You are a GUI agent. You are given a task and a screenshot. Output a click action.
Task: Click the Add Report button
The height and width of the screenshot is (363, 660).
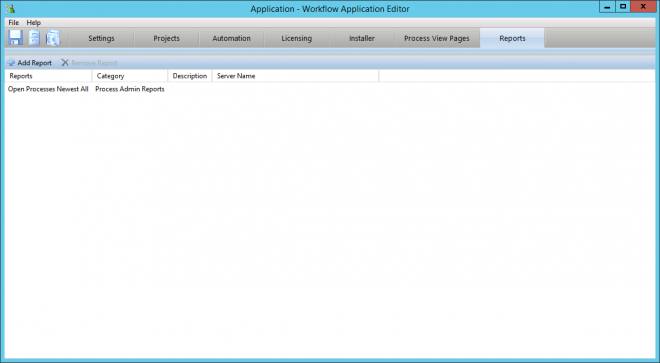tap(29, 63)
